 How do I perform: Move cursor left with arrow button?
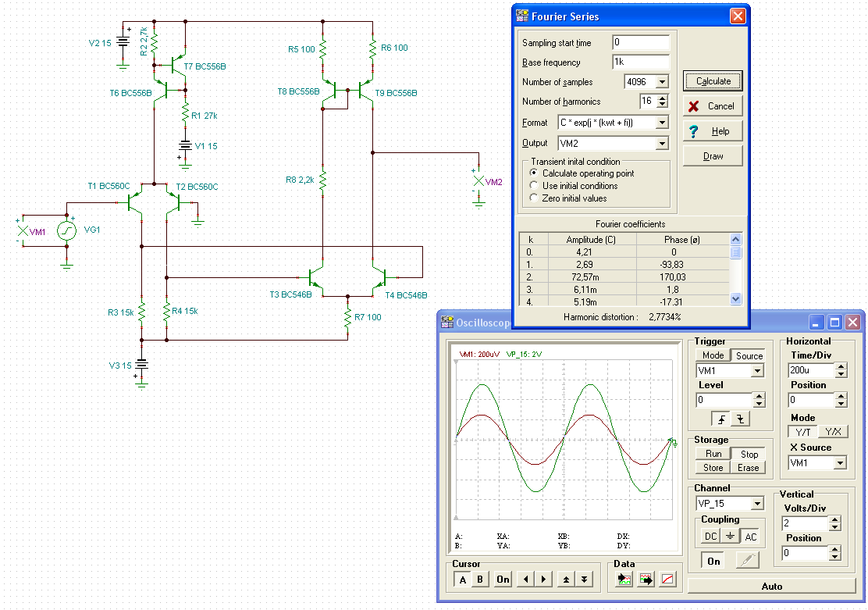click(x=526, y=580)
